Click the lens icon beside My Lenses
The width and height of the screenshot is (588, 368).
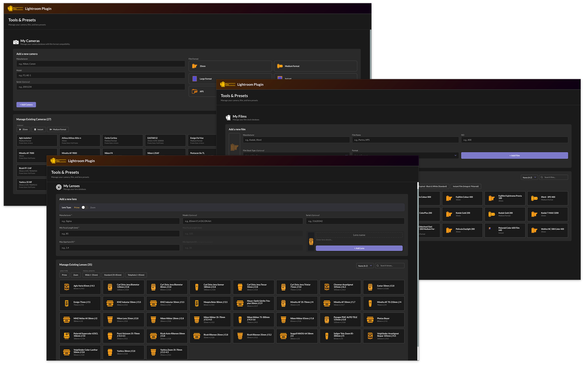click(59, 187)
